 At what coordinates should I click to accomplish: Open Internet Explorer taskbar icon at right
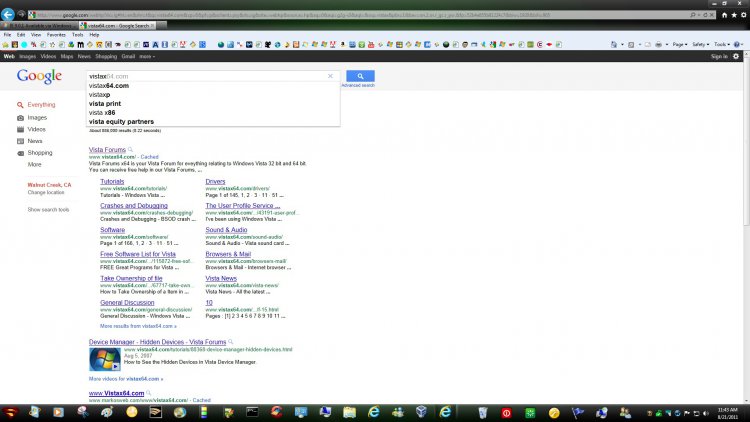tap(445, 412)
